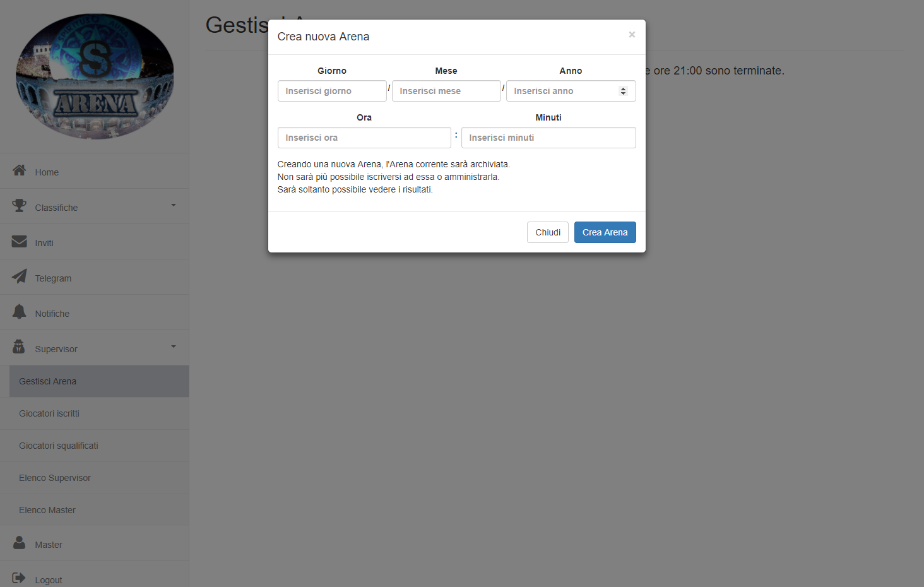
Task: Click the Home house icon in sidebar
Action: coord(20,170)
